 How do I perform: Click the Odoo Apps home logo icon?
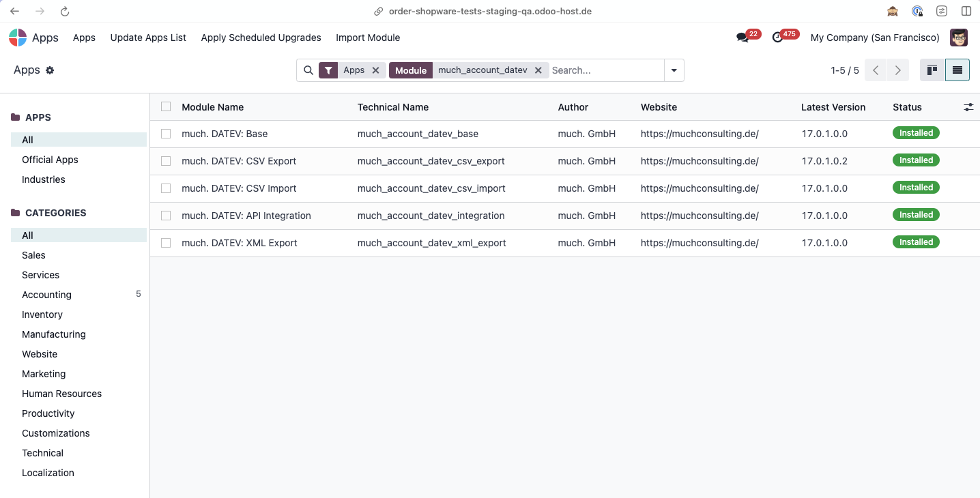point(18,38)
